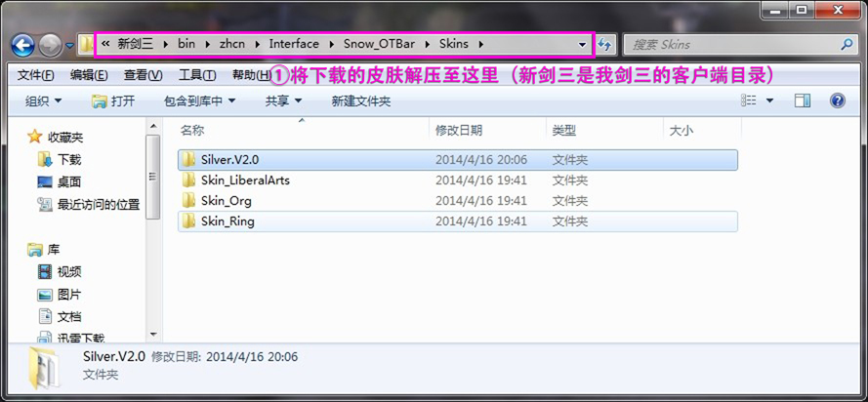
Task: Open the 组织 dropdown menu
Action: coord(43,100)
